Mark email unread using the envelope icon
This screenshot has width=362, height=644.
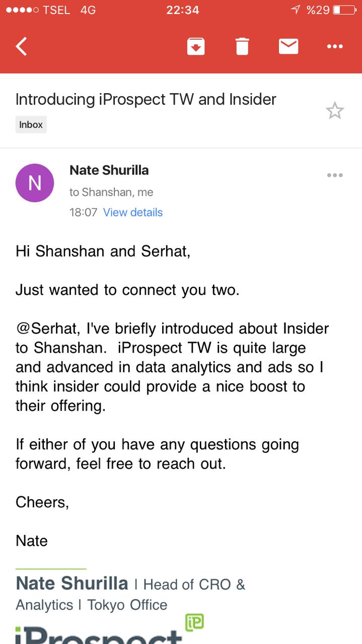coord(288,46)
